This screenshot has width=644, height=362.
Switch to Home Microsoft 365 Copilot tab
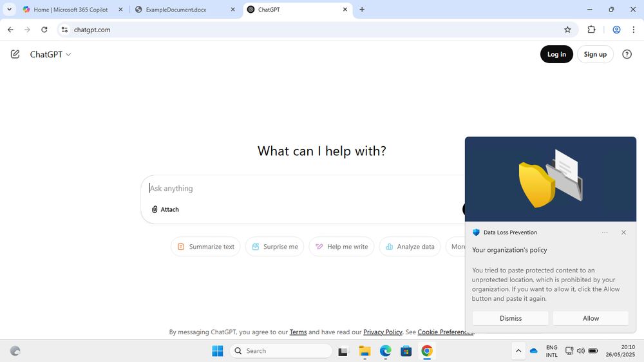[x=71, y=10]
